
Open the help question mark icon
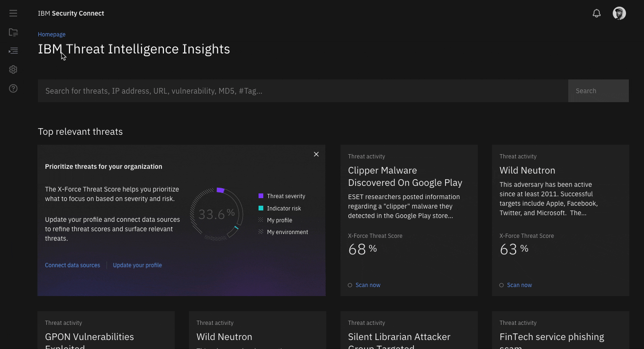coord(13,88)
